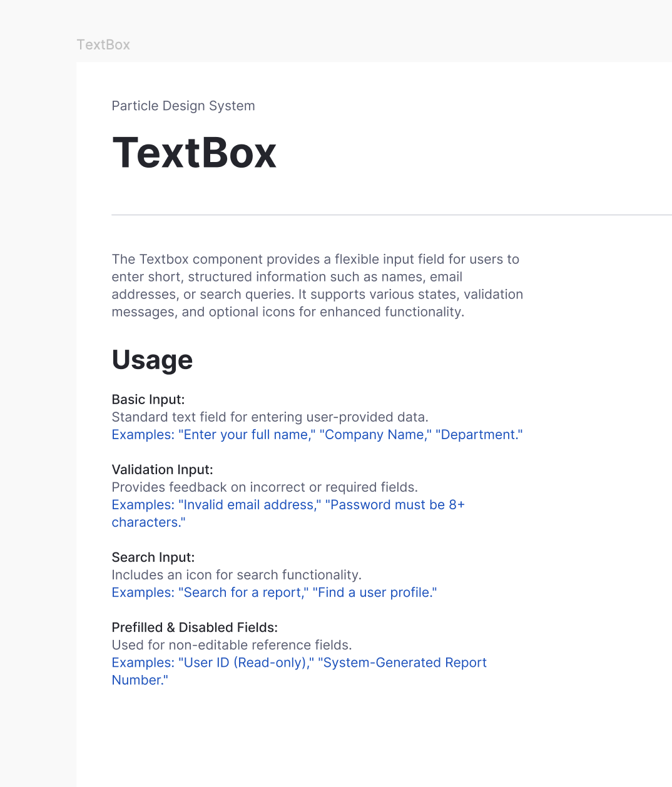Click the large bold "TextBox" title
This screenshot has width=672, height=787.
(x=195, y=153)
